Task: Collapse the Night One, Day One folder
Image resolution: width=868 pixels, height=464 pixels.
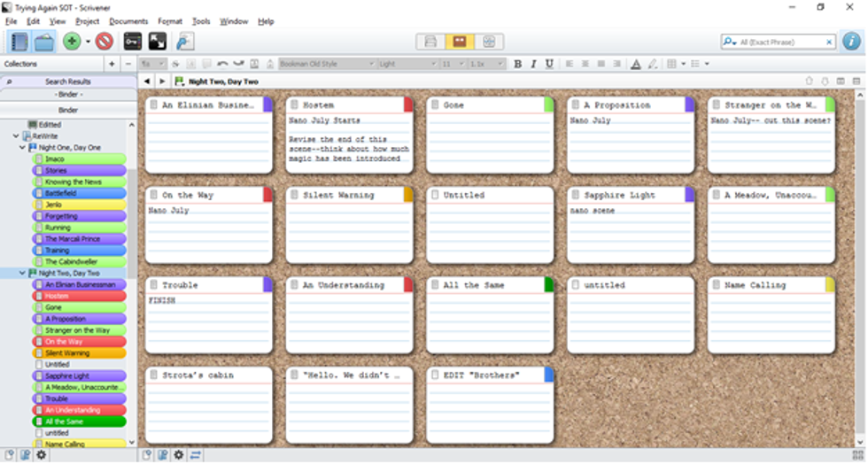Action: point(24,148)
